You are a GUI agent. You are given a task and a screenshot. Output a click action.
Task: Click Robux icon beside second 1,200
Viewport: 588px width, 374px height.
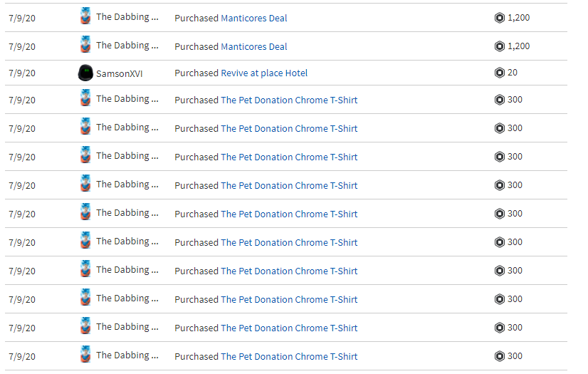[x=500, y=46]
